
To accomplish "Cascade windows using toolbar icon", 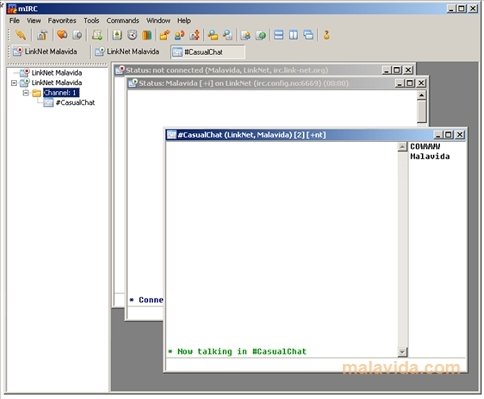I will (309, 35).
